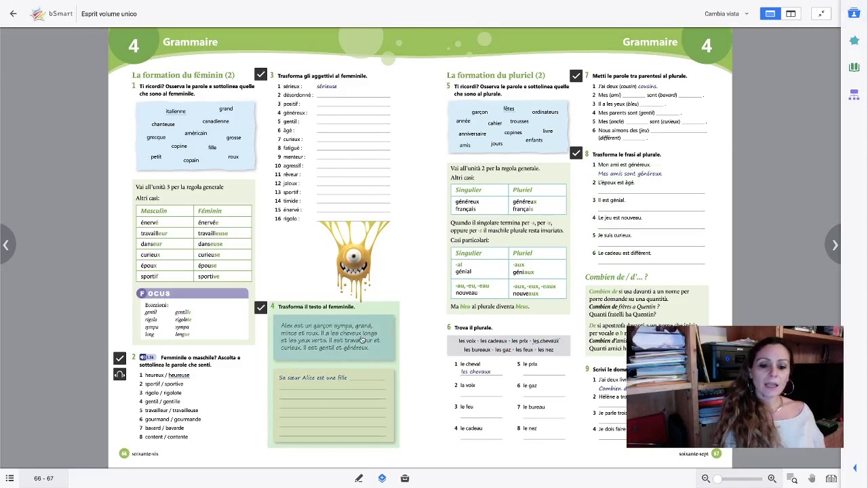Click exercise 8 title Trasforma le frasi al plurale
Screen dimensions: 868x488
click(x=627, y=155)
